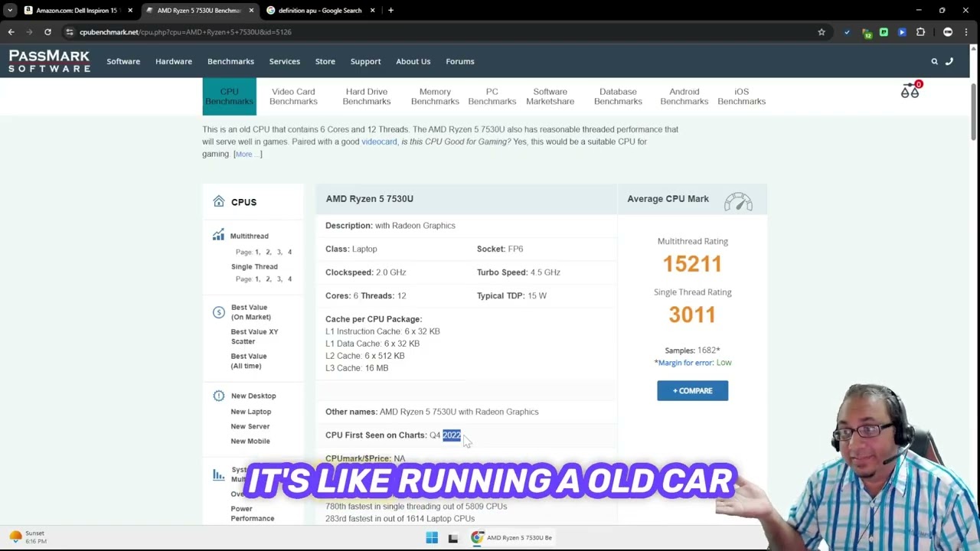Image resolution: width=980 pixels, height=551 pixels.
Task: Close the Amazon Dell Inspiron tab
Action: (130, 11)
